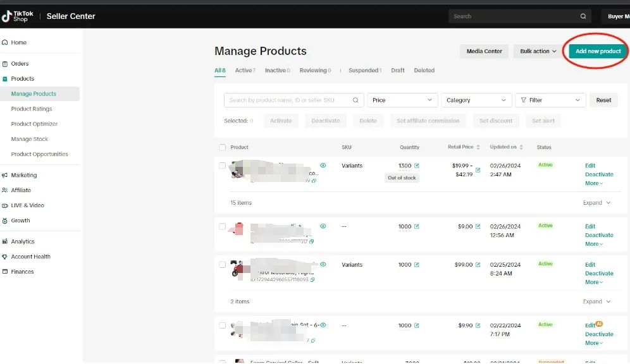Image resolution: width=630 pixels, height=364 pixels.
Task: Click the Updated on sort arrows icon
Action: click(521, 147)
